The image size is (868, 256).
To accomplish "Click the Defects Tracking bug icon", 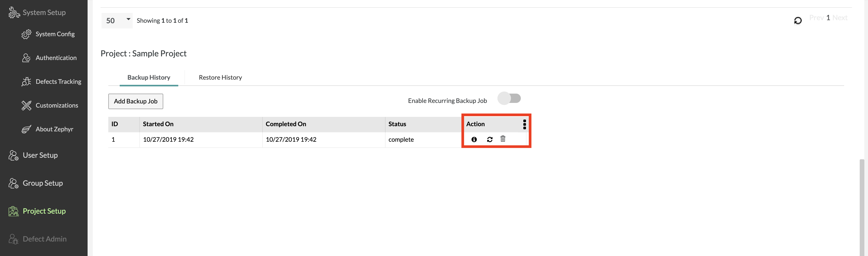I will [26, 82].
